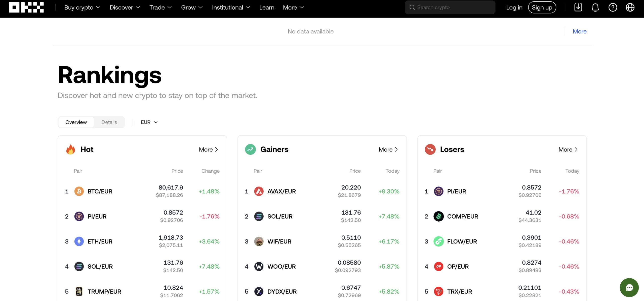Open the AVAX/EUR pair

(281, 191)
